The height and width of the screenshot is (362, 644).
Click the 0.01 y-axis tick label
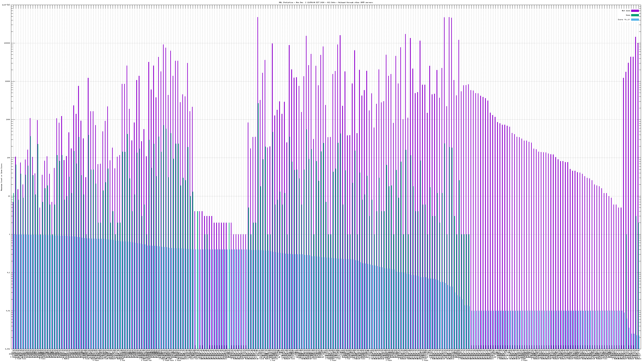point(8,311)
